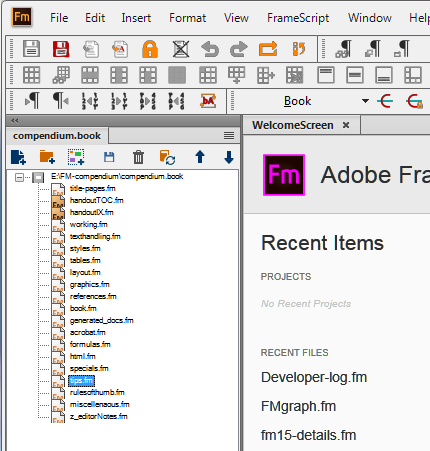Click the book panel save icon

109,157
